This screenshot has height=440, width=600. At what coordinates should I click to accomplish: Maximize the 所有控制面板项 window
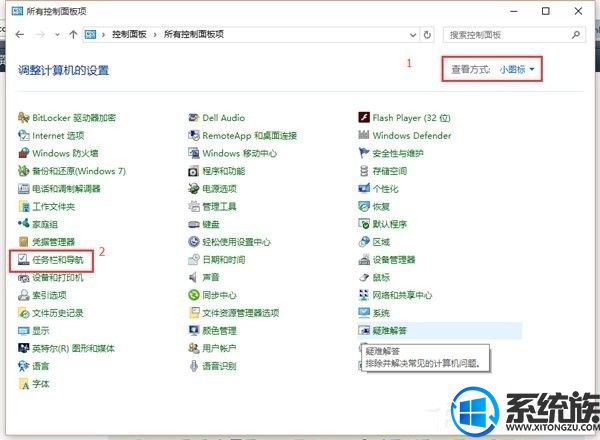click(546, 11)
